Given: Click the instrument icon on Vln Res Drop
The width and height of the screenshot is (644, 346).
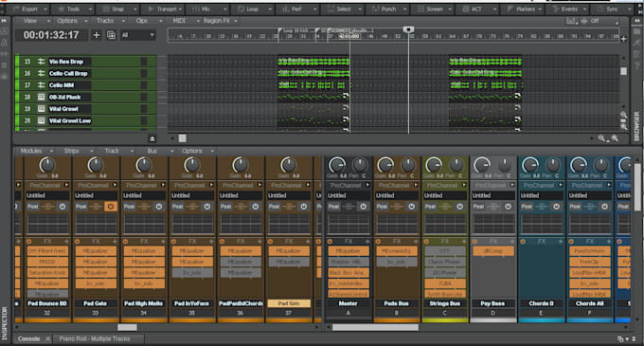Looking at the screenshot, I should click(x=41, y=62).
